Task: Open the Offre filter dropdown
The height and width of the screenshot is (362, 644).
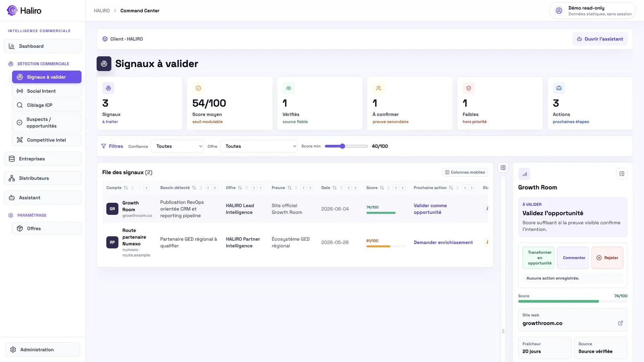Action: click(259, 146)
